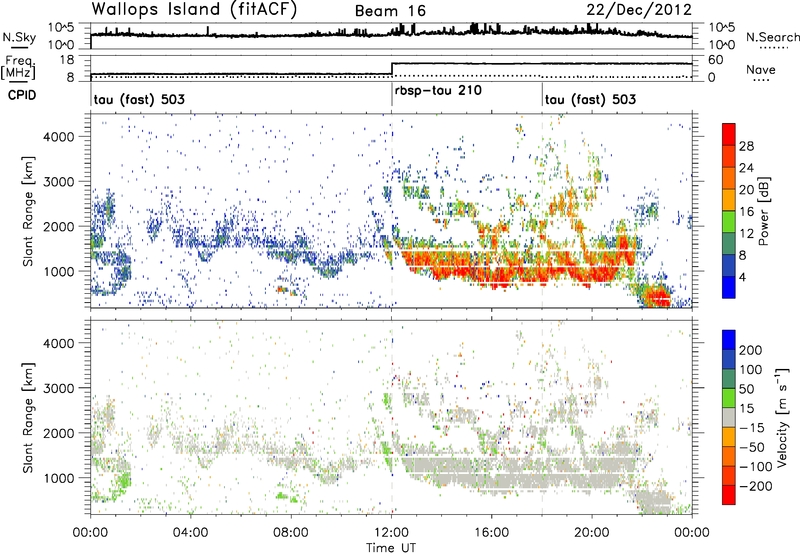Click the "-200" tick on the Velocity scale
This screenshot has width=800, height=554.
pyautogui.click(x=754, y=486)
